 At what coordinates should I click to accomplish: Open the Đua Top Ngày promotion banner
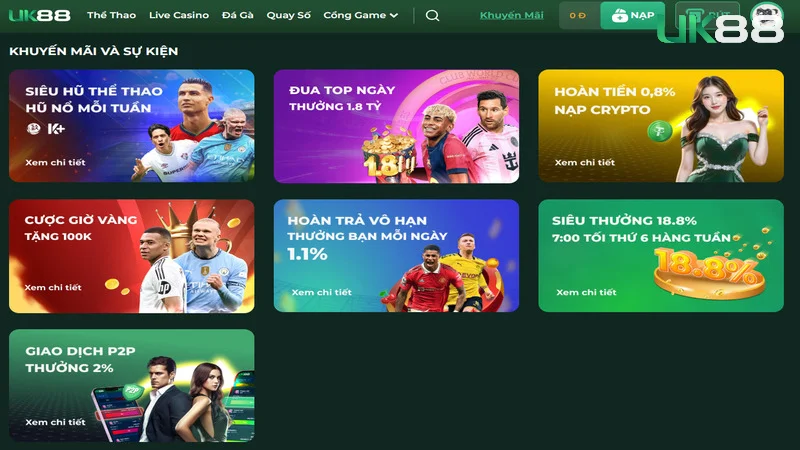[396, 126]
